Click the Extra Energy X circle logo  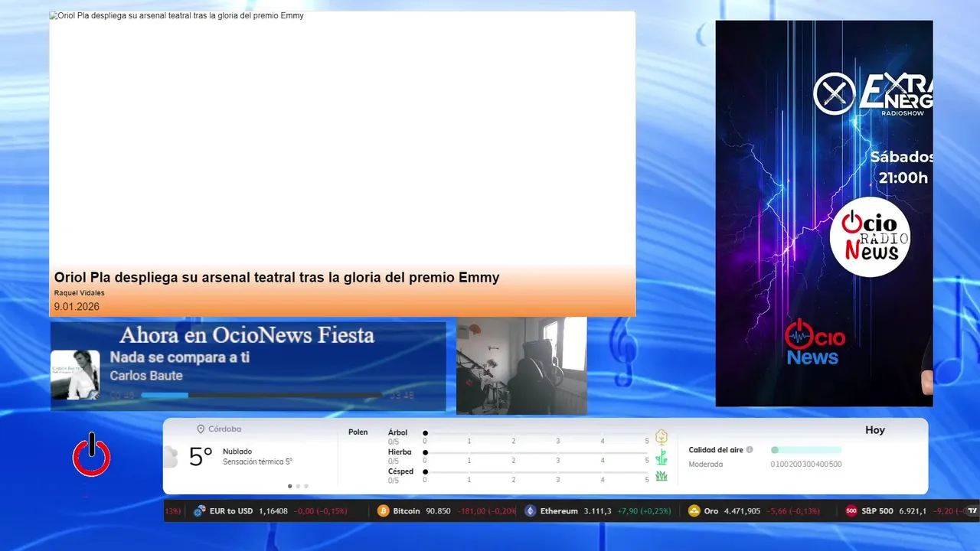tap(834, 94)
